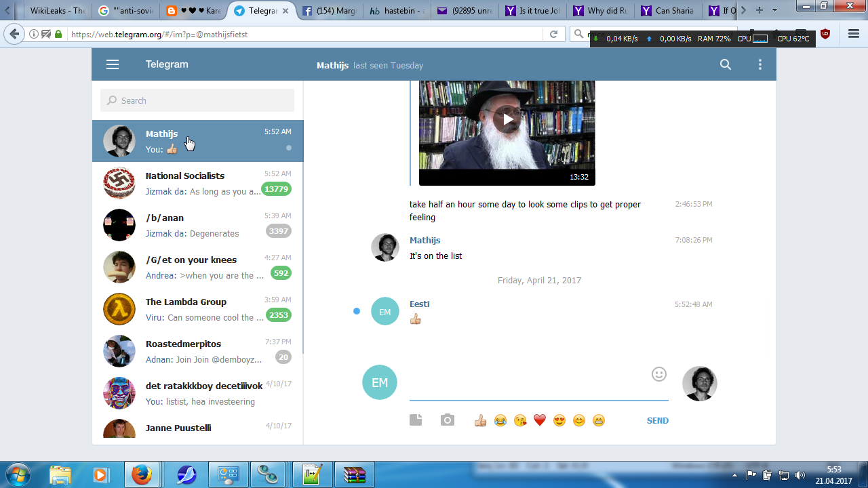Open the volume control in system tray

[x=800, y=475]
